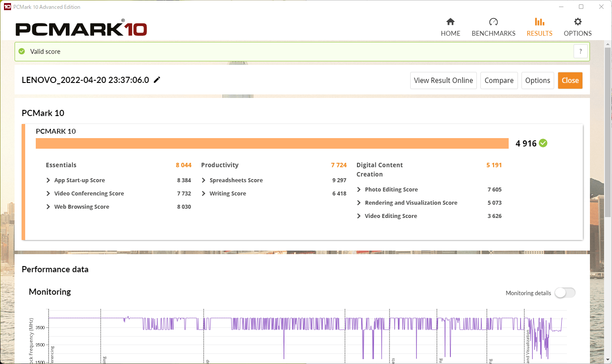Close the result with orange Close button
Screen dimensions: 612x364
click(x=570, y=80)
